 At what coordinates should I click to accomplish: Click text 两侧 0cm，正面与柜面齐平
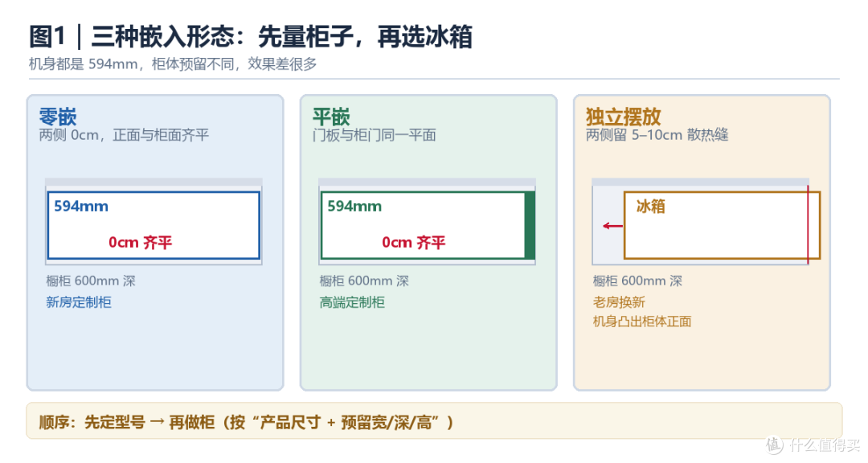pos(124,135)
